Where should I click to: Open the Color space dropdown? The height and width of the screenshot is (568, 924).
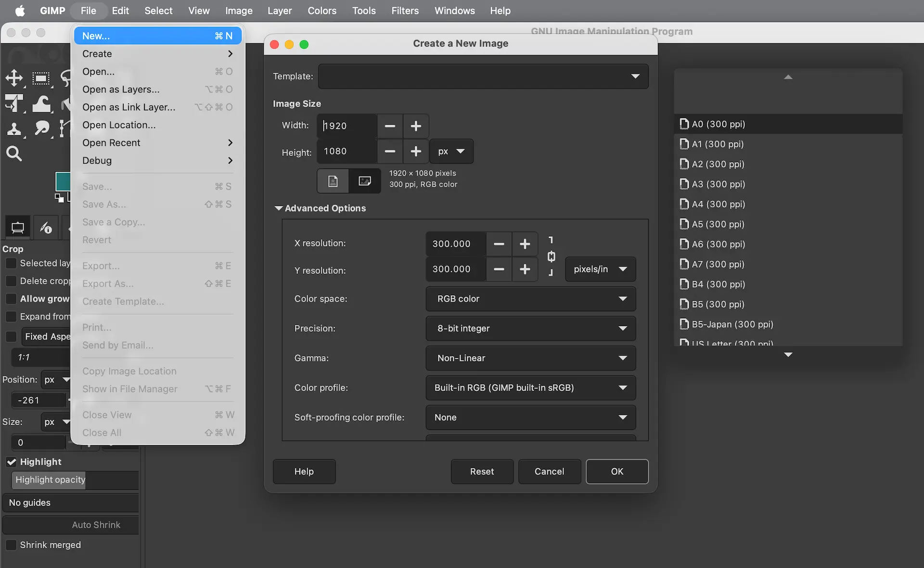pyautogui.click(x=531, y=299)
